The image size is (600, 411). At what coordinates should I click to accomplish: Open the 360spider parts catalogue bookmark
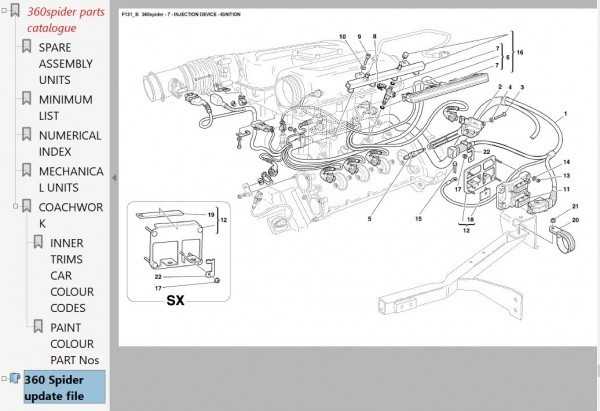click(x=65, y=20)
